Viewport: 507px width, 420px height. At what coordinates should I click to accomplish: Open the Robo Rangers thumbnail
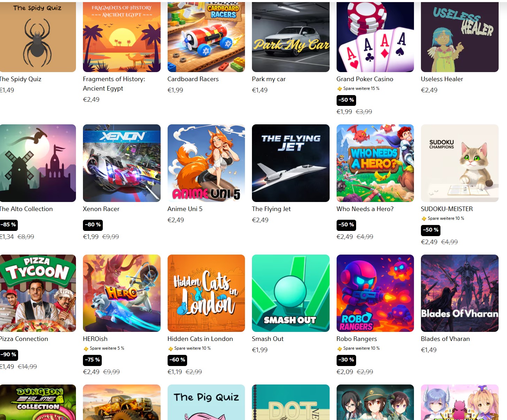click(375, 293)
